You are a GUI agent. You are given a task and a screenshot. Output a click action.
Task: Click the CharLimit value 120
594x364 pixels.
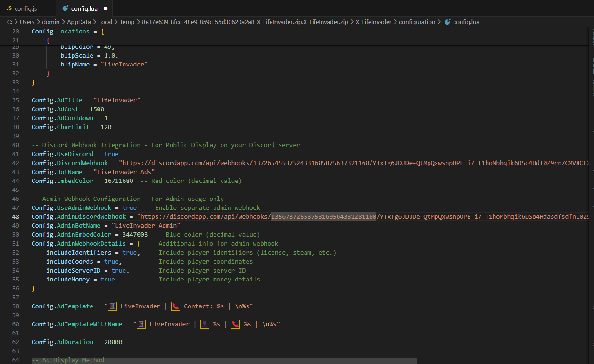tap(106, 127)
